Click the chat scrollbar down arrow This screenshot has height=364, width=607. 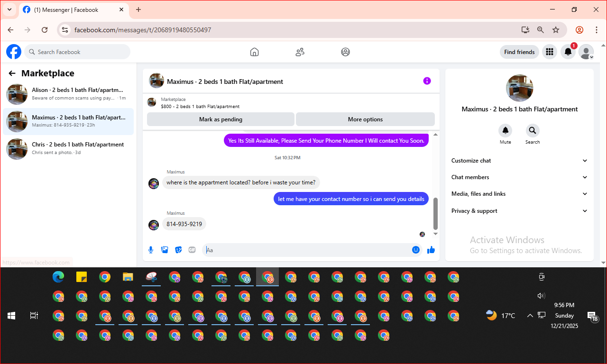[x=436, y=234]
